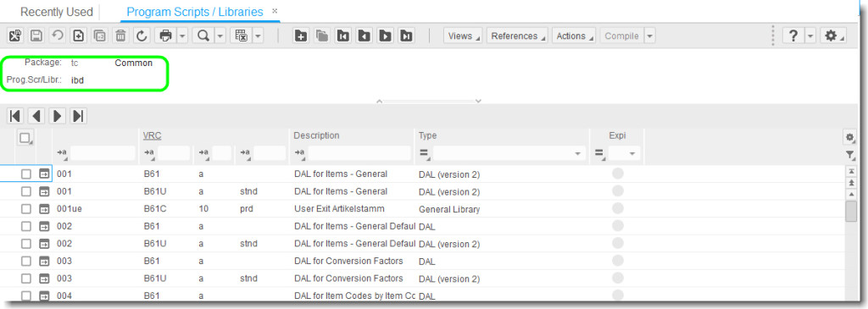Viewport: 868px width, 309px height.
Task: Open details icon for row 001 B61
Action: (x=44, y=174)
